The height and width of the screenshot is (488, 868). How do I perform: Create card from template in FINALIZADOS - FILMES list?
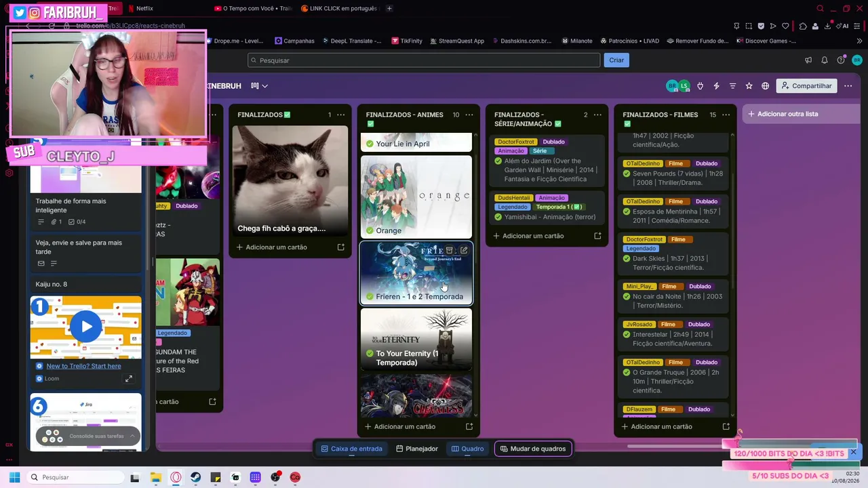pyautogui.click(x=726, y=426)
